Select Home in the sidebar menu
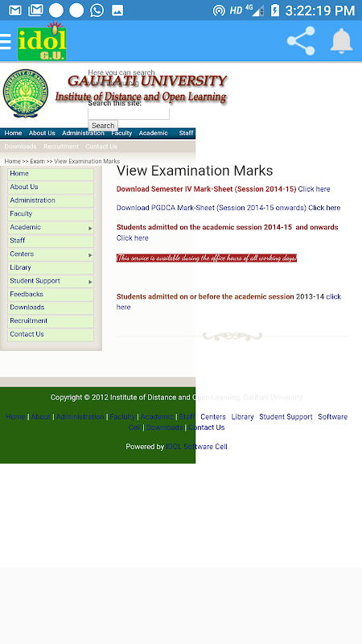Image resolution: width=362 pixels, height=644 pixels. (51, 174)
